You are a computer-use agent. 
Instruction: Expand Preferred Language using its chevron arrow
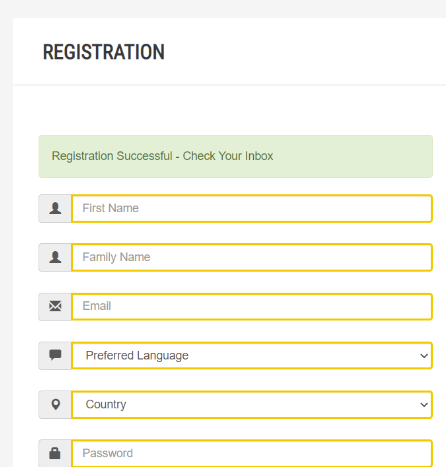pyautogui.click(x=424, y=356)
